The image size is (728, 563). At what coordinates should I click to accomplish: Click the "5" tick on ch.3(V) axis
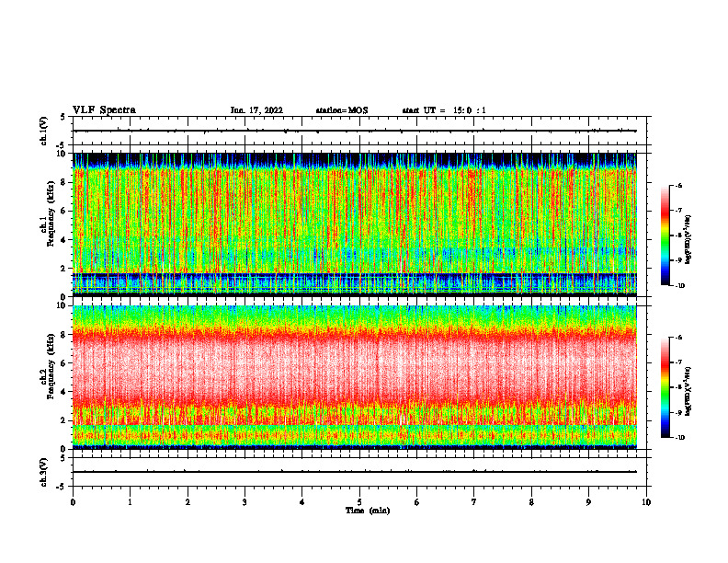tap(63, 458)
